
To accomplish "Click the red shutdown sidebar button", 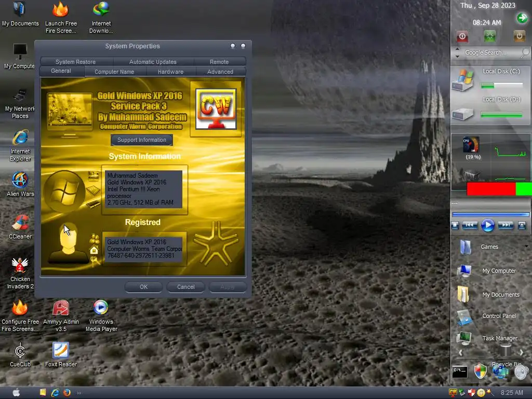I will click(462, 36).
